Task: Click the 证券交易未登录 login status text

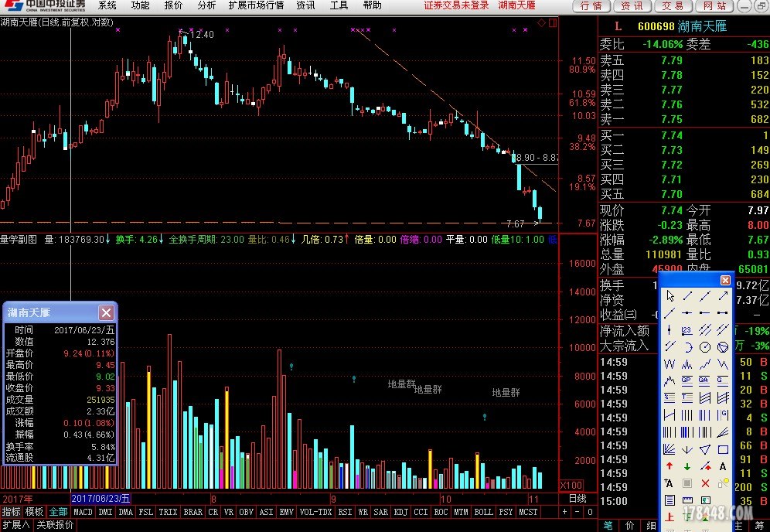Action: 457,5
